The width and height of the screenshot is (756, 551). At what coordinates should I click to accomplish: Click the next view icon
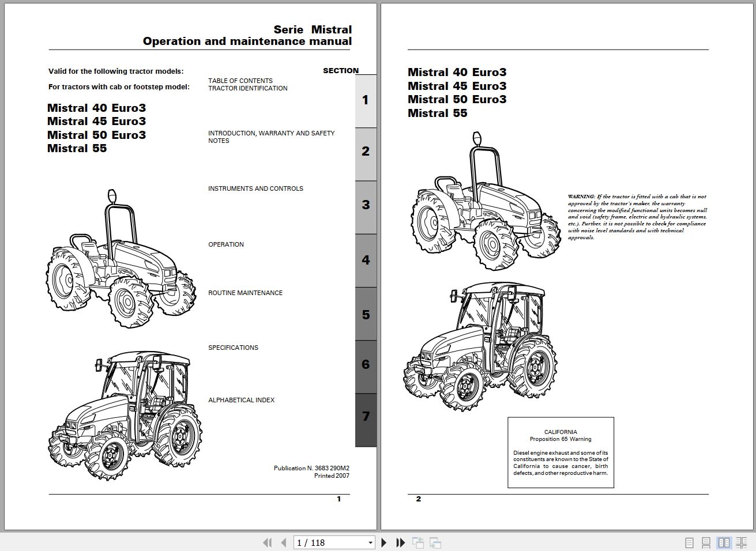click(435, 542)
